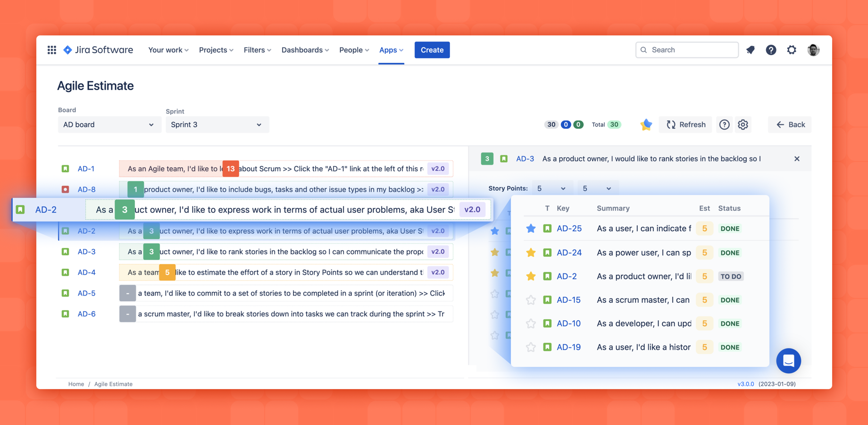Open the help question mark in header
The height and width of the screenshot is (425, 868).
[771, 50]
